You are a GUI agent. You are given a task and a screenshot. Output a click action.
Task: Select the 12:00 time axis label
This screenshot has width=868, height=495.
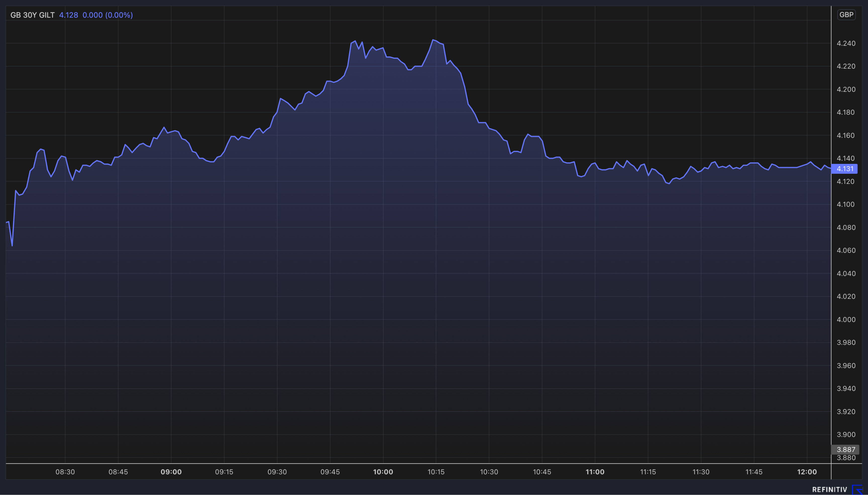point(807,472)
